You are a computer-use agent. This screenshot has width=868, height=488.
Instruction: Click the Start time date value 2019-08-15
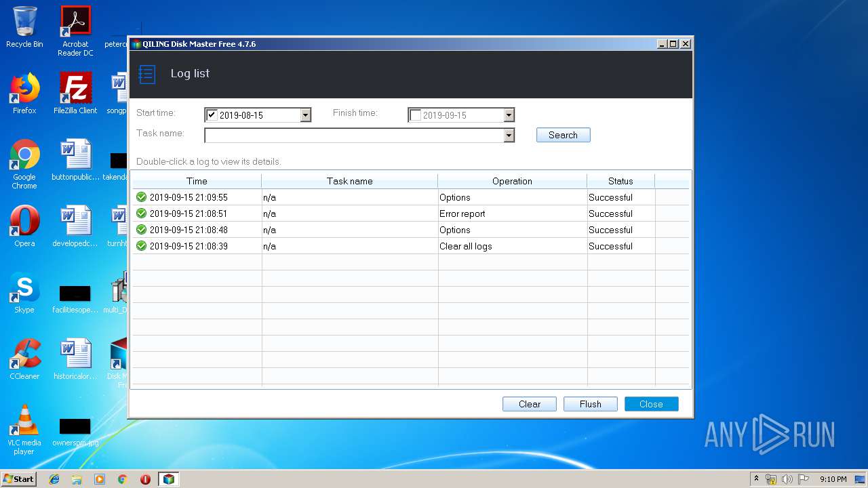pyautogui.click(x=241, y=115)
